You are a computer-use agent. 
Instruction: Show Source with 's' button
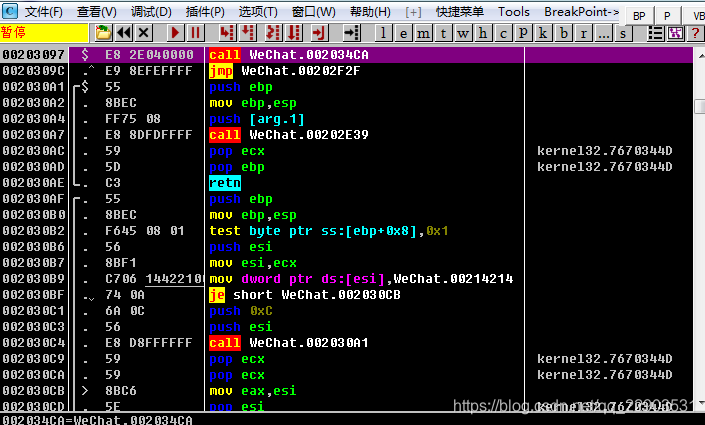click(x=623, y=33)
